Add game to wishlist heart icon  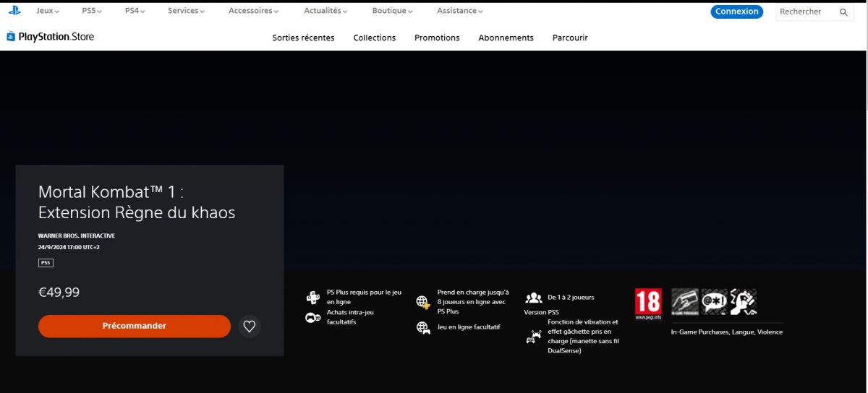pos(250,326)
